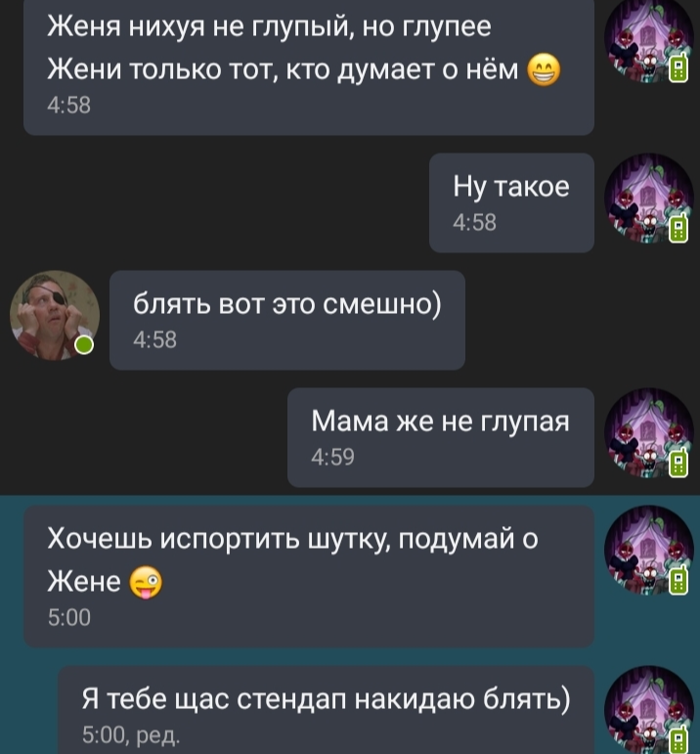Select the 'Я тебе щас стендап накидаю' message

pos(326,710)
